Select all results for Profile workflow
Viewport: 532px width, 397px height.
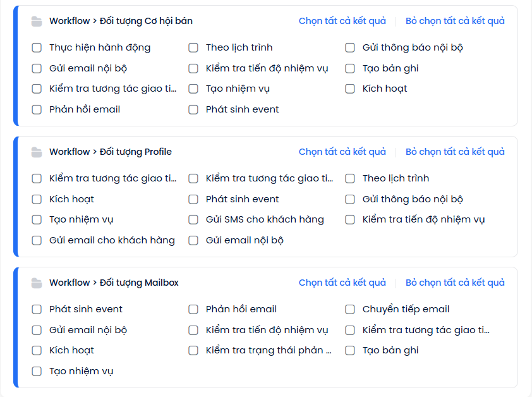342,152
